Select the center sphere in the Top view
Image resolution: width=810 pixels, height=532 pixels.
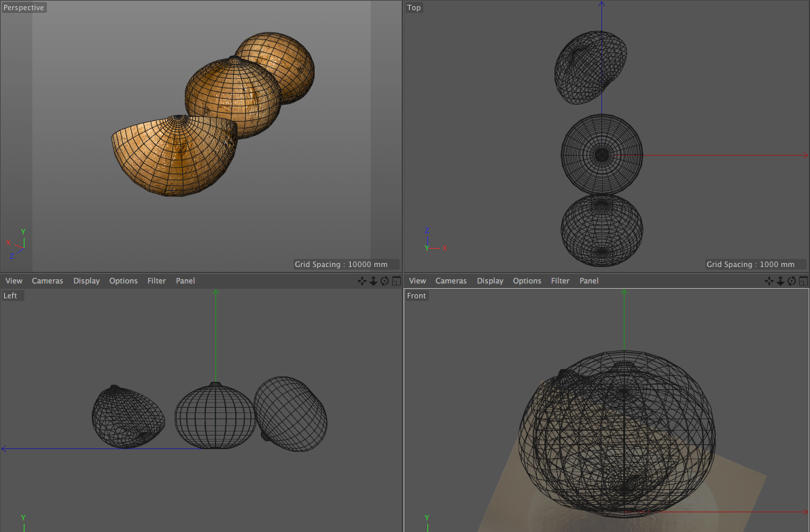coord(601,155)
